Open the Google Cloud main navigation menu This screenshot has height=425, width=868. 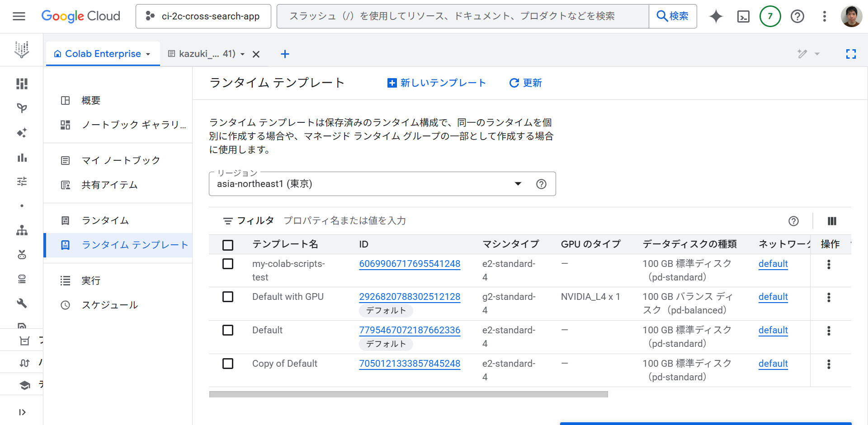[19, 17]
